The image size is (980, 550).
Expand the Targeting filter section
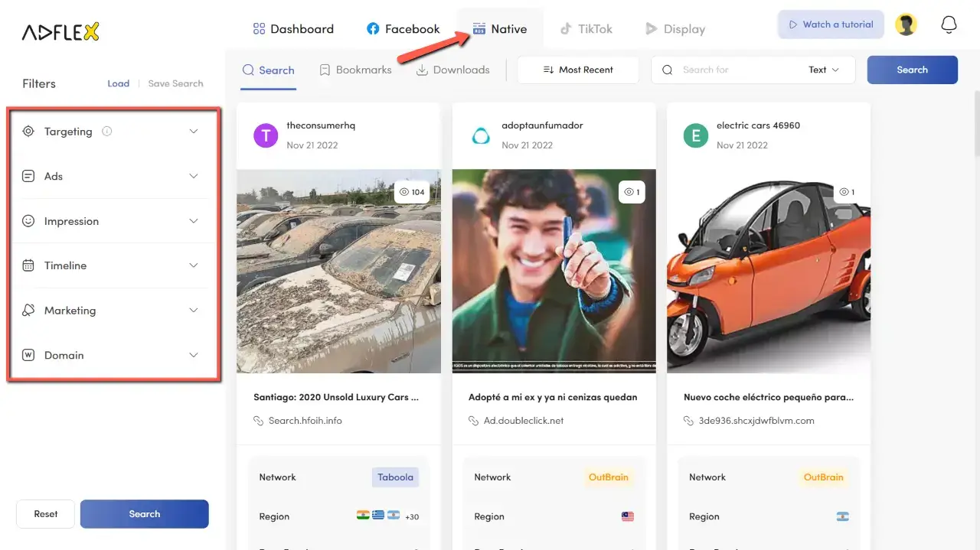194,131
